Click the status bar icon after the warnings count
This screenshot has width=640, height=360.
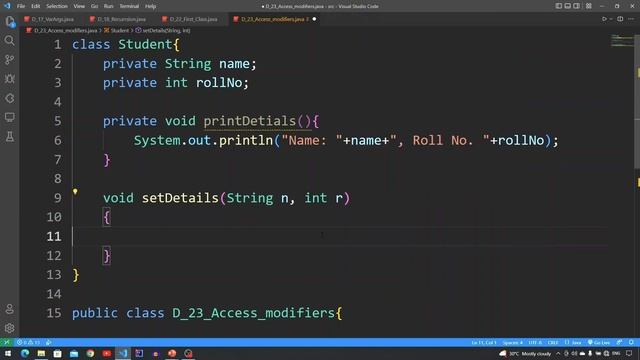pos(49,342)
